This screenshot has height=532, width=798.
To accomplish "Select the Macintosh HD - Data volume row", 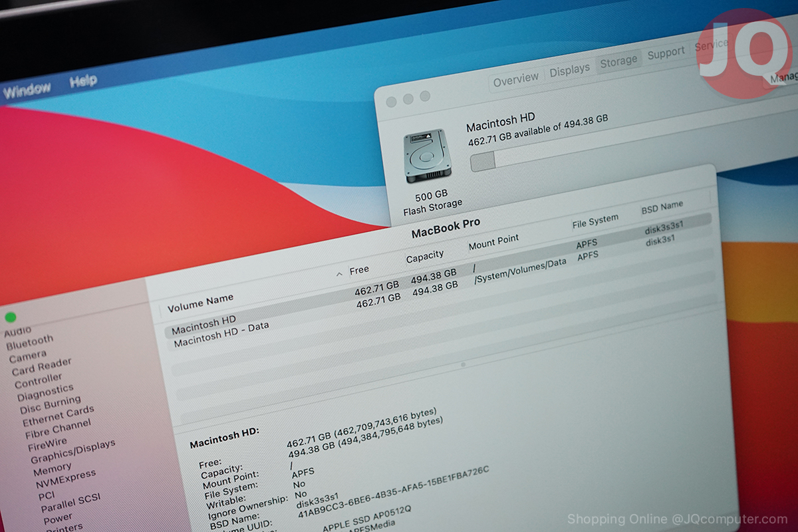I will (439, 287).
